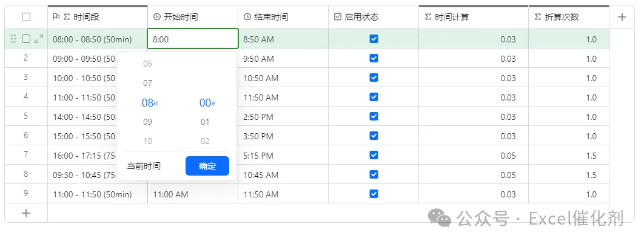Click checkbox icon in 启用状态 header

(x=338, y=17)
